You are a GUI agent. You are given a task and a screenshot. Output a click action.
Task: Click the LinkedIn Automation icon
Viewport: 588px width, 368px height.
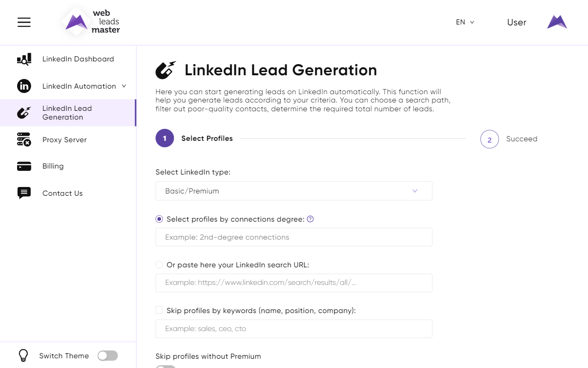tap(24, 86)
